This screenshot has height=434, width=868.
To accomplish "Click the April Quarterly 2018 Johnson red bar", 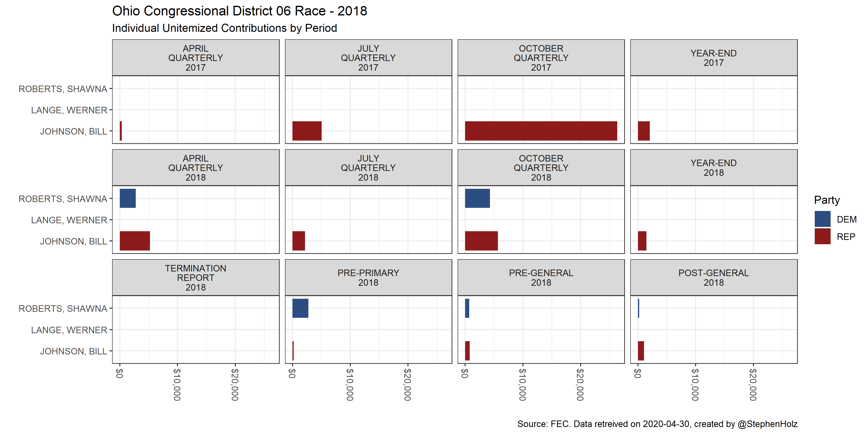I will (x=135, y=241).
